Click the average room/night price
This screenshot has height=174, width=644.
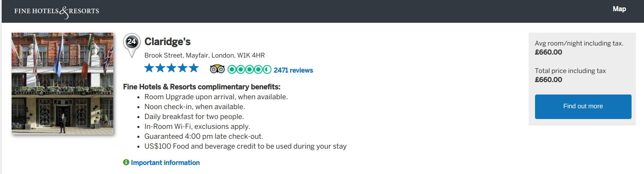[548, 52]
